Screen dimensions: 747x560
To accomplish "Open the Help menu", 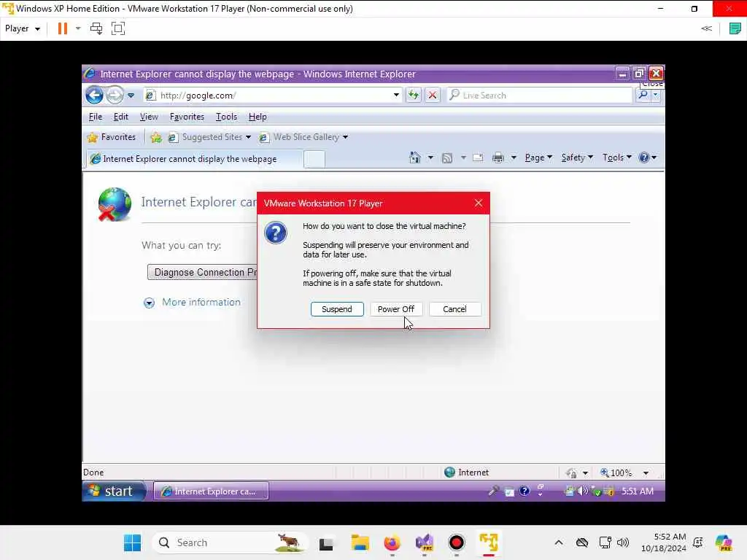I will (258, 117).
